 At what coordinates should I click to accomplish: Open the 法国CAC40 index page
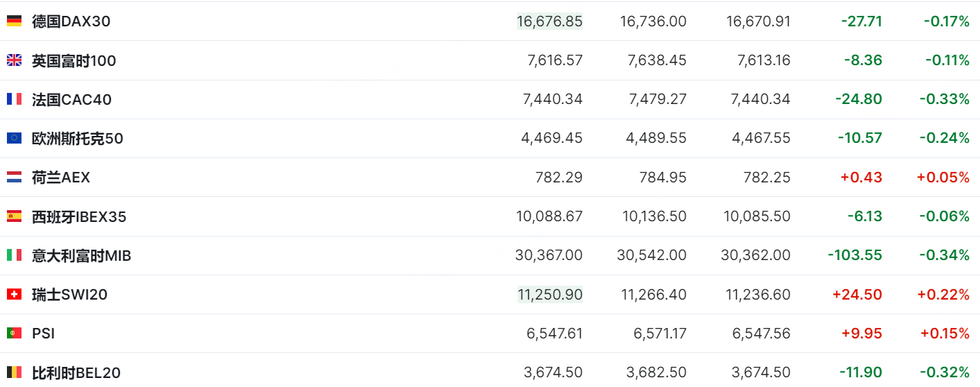click(x=72, y=99)
